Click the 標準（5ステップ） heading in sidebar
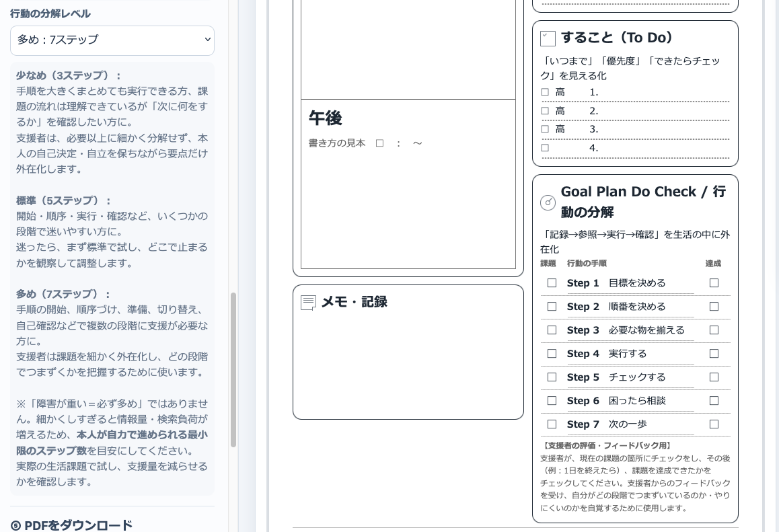 click(x=64, y=200)
